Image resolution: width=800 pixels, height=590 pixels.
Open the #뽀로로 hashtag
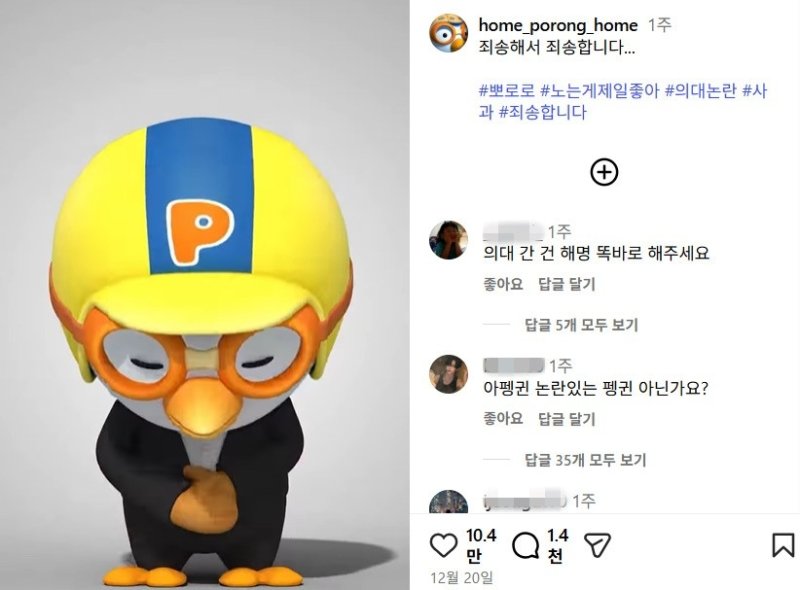(507, 91)
